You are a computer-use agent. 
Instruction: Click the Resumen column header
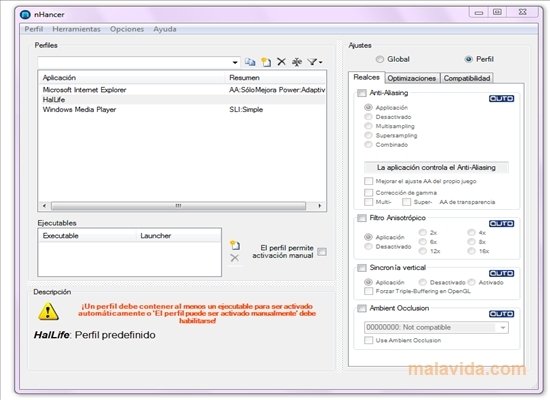(x=276, y=78)
